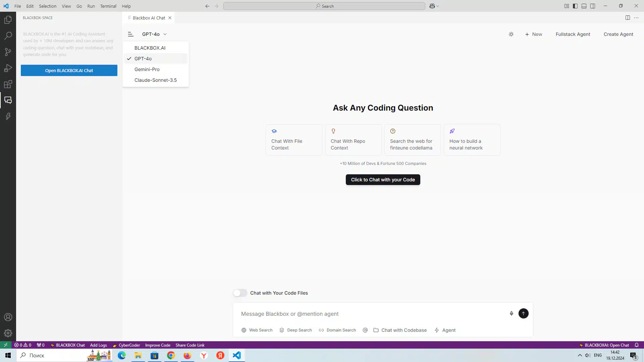The width and height of the screenshot is (644, 362).
Task: Open the Copilot icon in title bar
Action: click(x=432, y=6)
